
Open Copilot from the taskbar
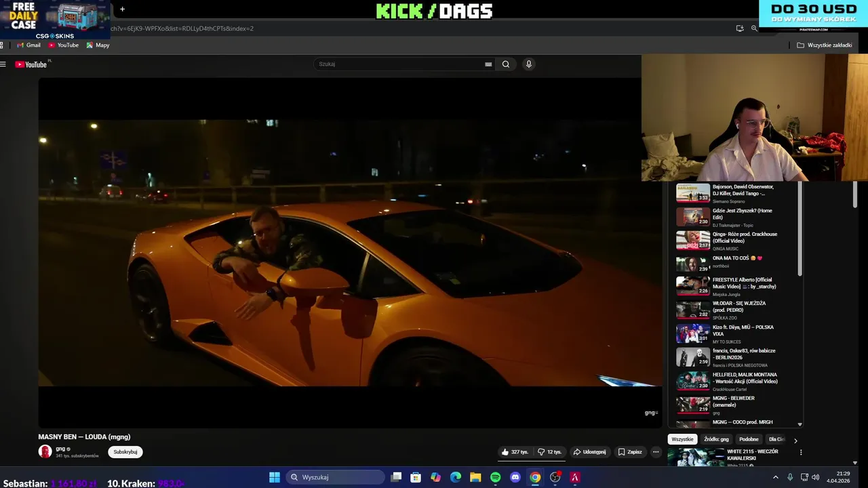tap(435, 477)
